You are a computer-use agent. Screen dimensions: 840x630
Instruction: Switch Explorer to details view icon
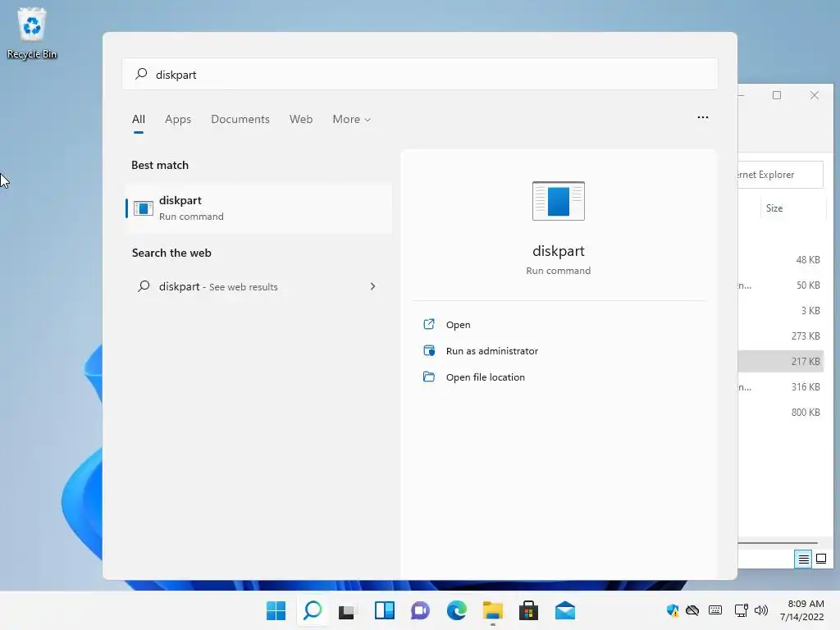(x=803, y=559)
